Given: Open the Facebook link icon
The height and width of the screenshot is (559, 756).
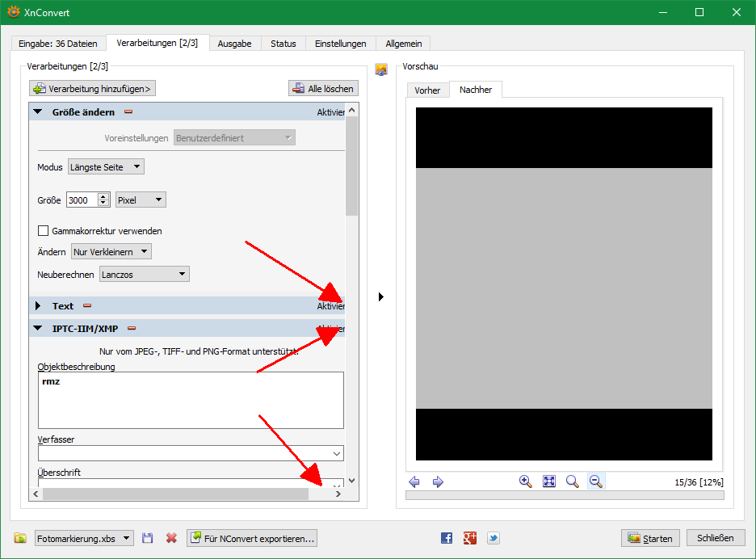Looking at the screenshot, I should (447, 538).
